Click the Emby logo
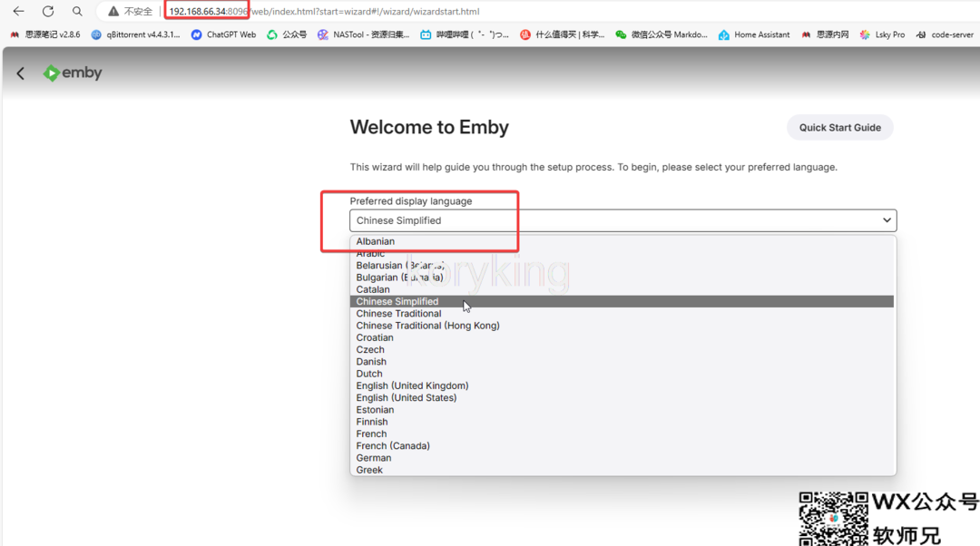This screenshot has height=546, width=980. tap(73, 73)
